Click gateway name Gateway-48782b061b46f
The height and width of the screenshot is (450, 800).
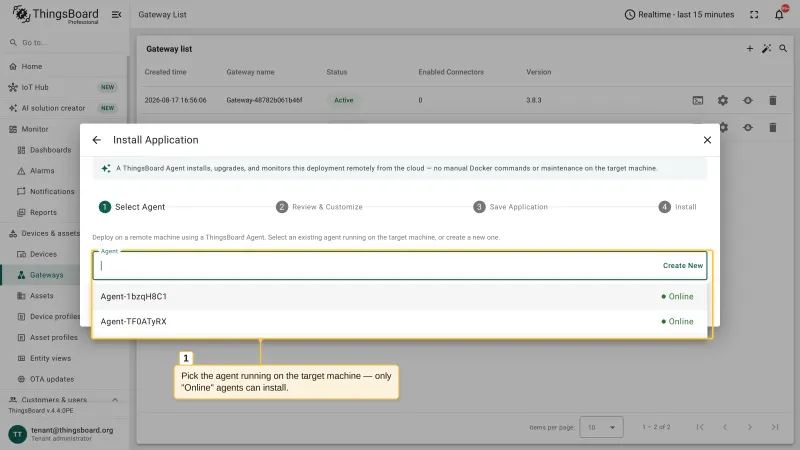264,101
